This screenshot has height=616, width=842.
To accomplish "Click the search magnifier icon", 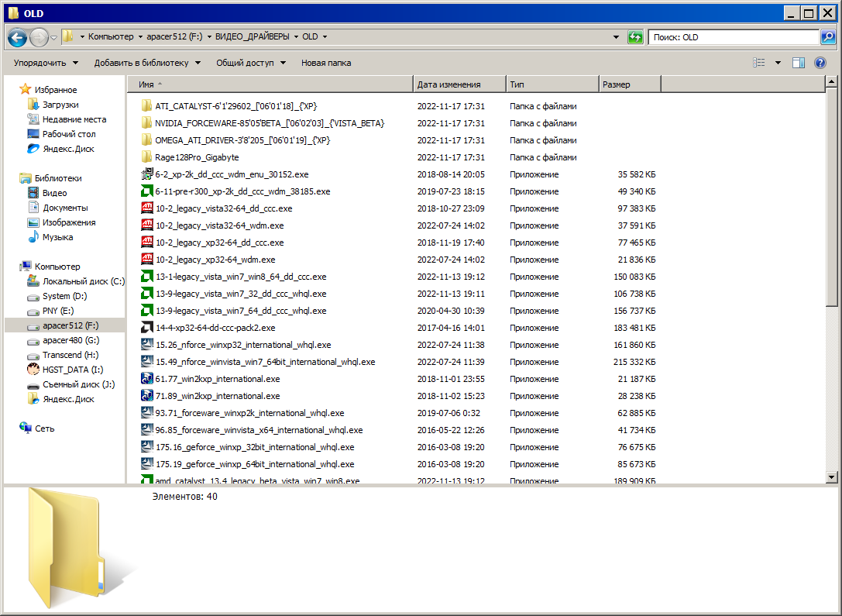I will [x=828, y=37].
